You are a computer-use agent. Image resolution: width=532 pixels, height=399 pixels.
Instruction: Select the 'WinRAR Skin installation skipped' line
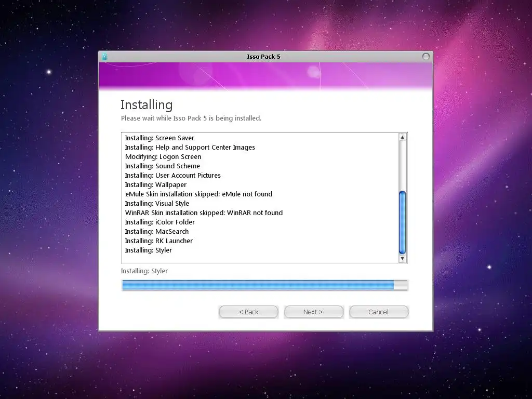[204, 212]
